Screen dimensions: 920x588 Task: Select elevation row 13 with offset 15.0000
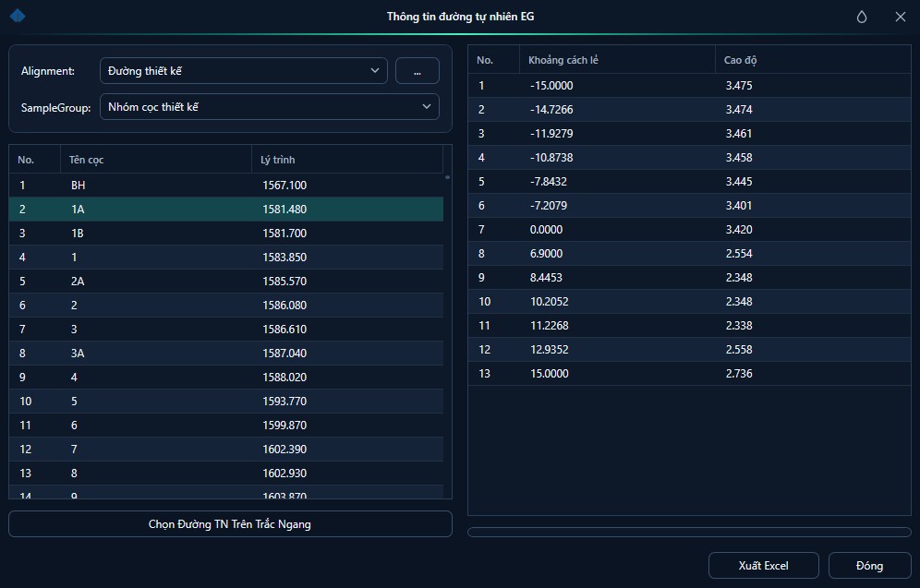689,374
